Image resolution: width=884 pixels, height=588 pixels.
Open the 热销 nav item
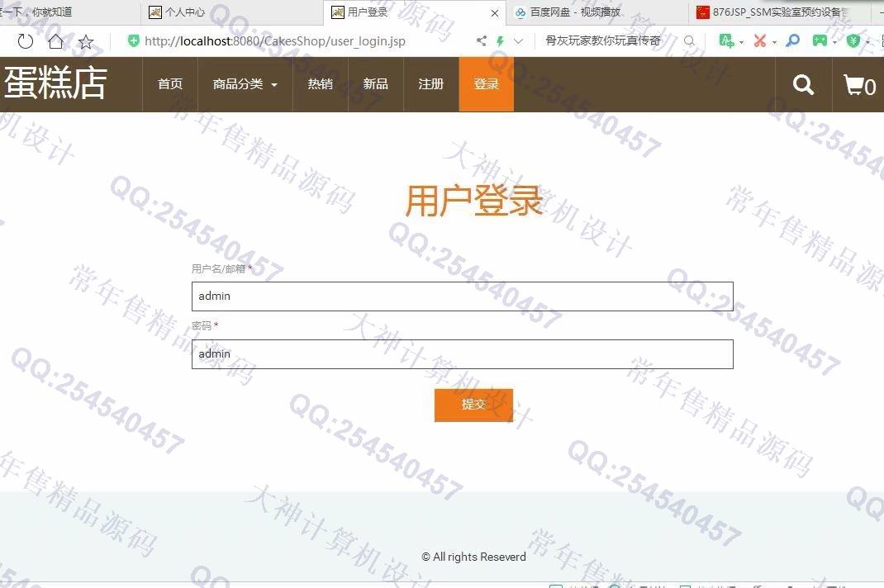(x=321, y=84)
